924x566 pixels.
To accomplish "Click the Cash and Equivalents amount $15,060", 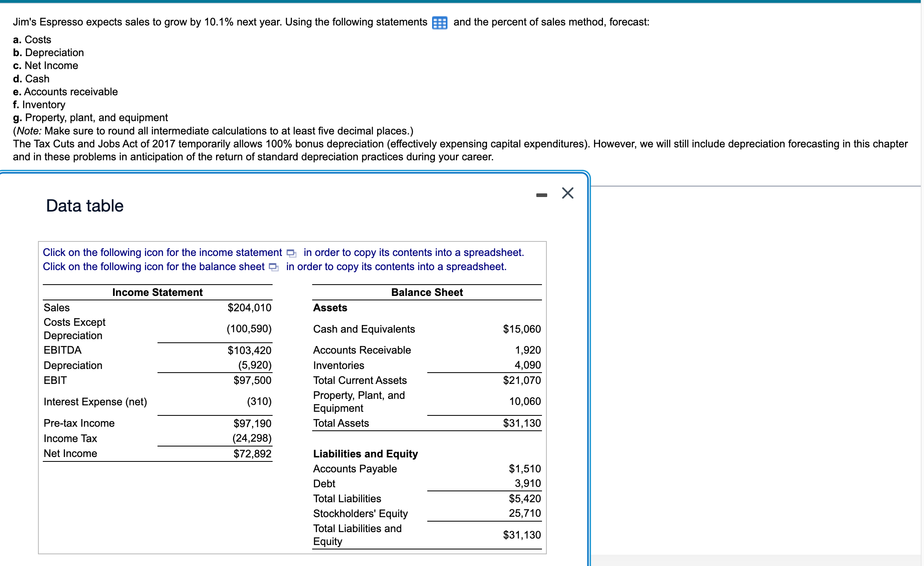I will click(x=521, y=329).
